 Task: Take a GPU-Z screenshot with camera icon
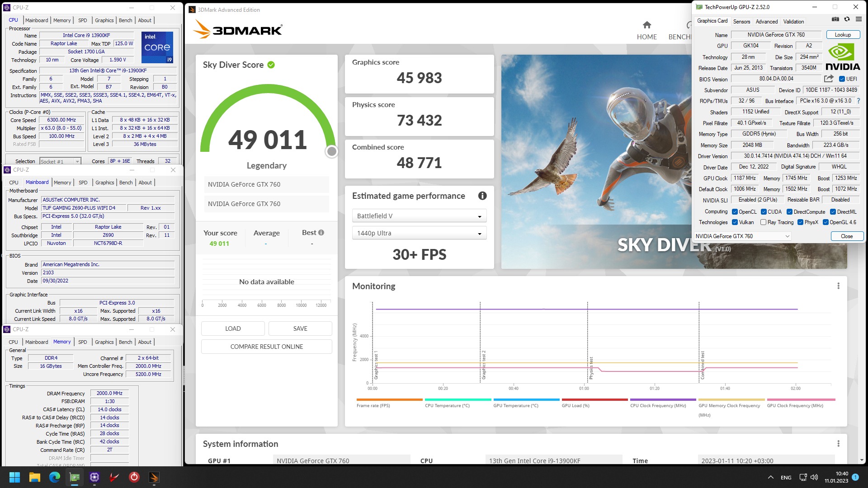click(835, 19)
